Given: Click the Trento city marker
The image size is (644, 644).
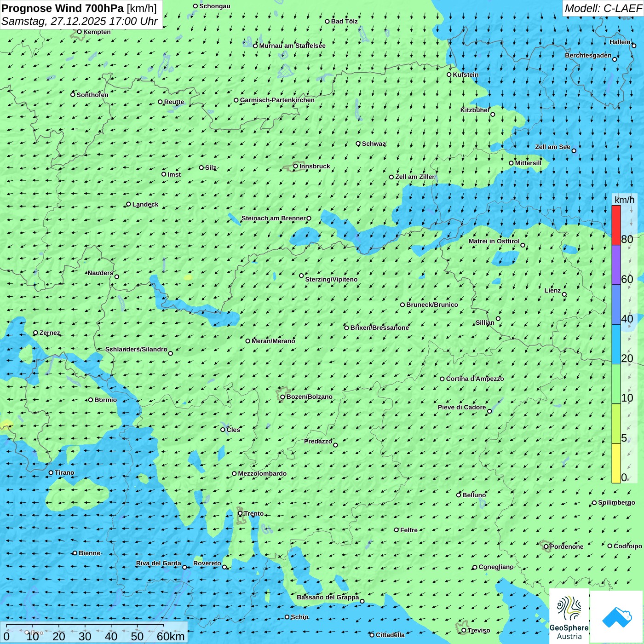Looking at the screenshot, I should click(x=240, y=513).
